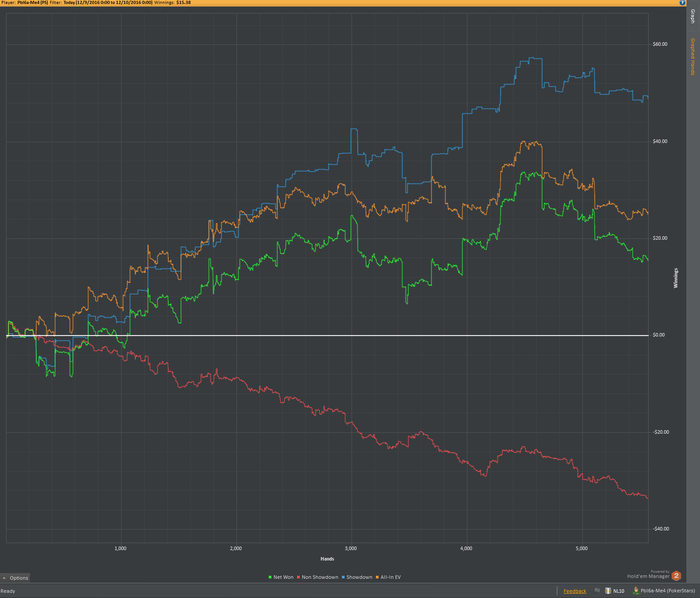
Task: Click the 3,000 hands axis label
Action: [x=351, y=548]
